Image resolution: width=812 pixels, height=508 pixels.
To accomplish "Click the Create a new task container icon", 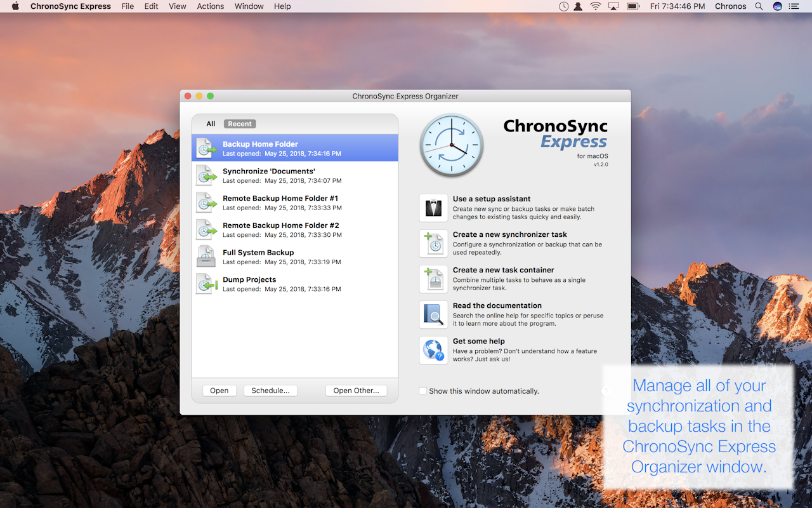I will click(x=433, y=279).
